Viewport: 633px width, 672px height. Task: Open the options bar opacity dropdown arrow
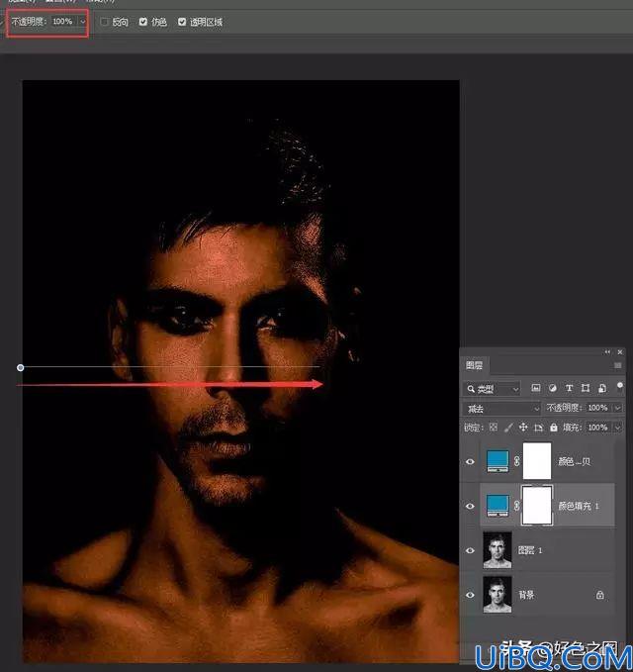(83, 22)
